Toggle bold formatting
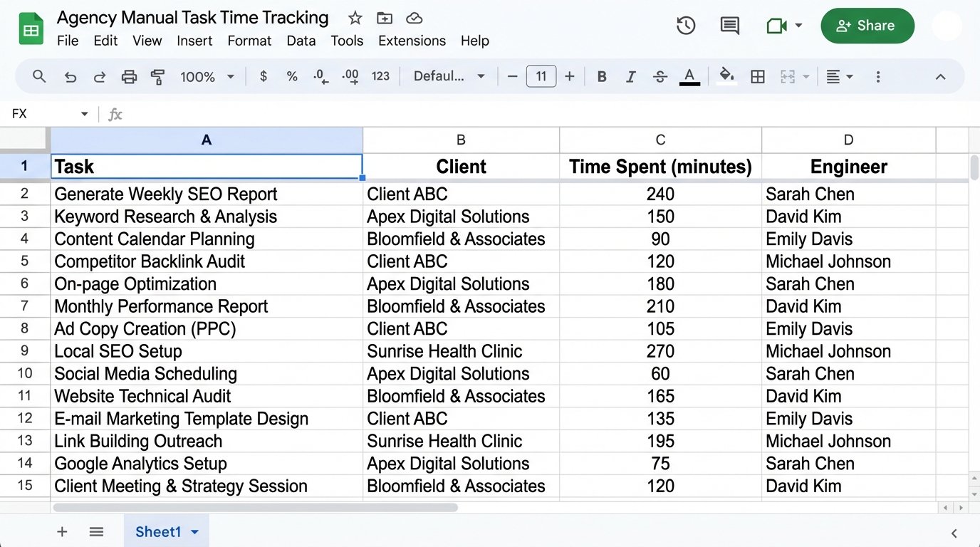 [601, 76]
